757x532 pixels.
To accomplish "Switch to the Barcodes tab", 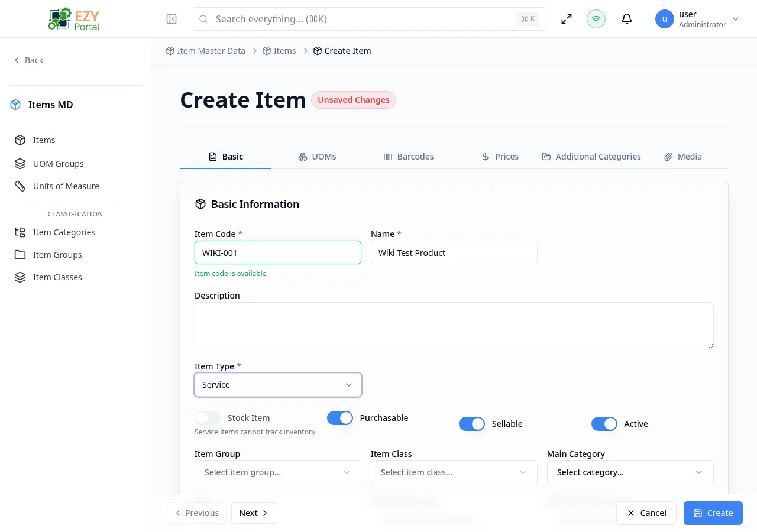I will [409, 156].
